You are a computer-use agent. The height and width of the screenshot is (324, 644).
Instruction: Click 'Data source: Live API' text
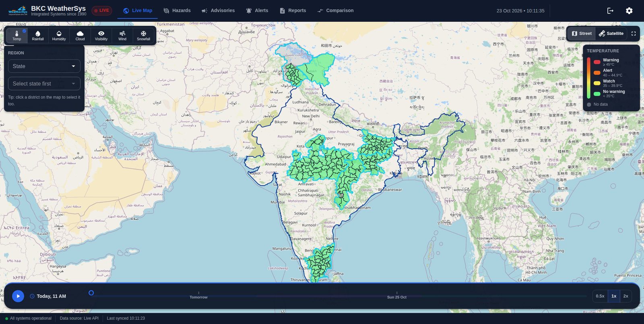coord(79,318)
